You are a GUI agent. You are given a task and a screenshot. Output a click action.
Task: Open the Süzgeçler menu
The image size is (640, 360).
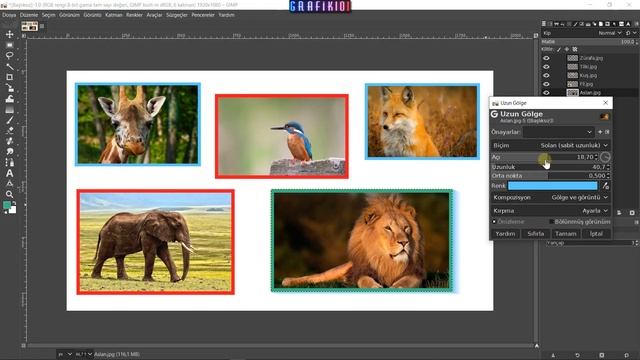[x=177, y=15]
